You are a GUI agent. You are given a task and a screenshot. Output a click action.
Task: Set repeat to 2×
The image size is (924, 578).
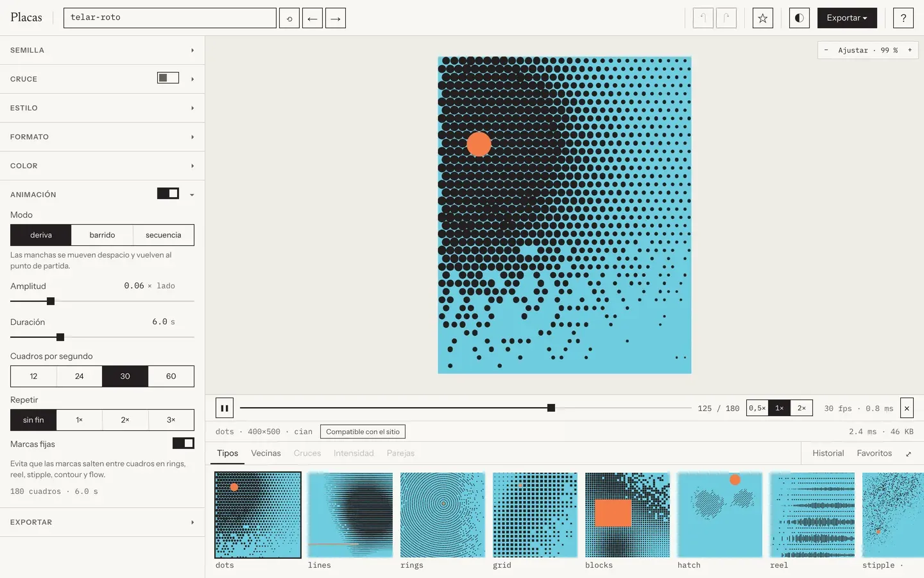[x=125, y=420]
